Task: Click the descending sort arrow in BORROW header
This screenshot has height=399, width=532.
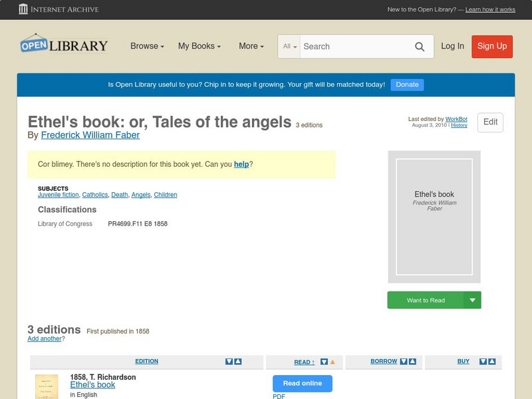Action: coord(403,361)
